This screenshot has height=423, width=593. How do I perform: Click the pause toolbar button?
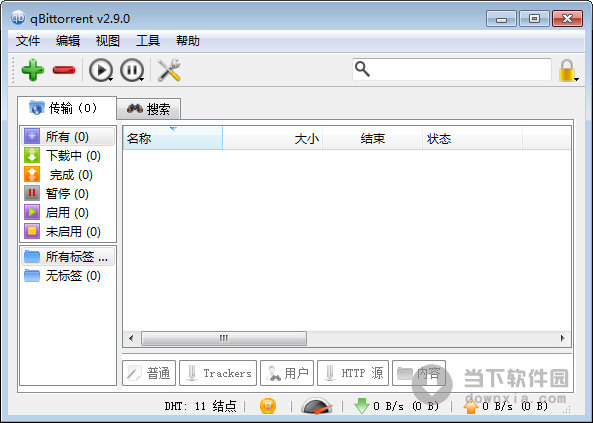coord(132,70)
